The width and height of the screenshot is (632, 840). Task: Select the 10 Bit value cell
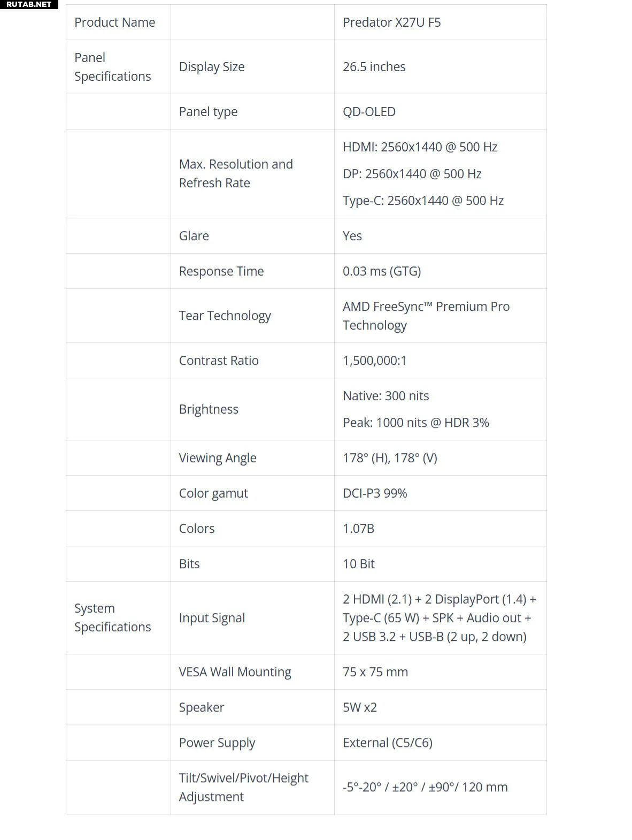[x=358, y=564]
